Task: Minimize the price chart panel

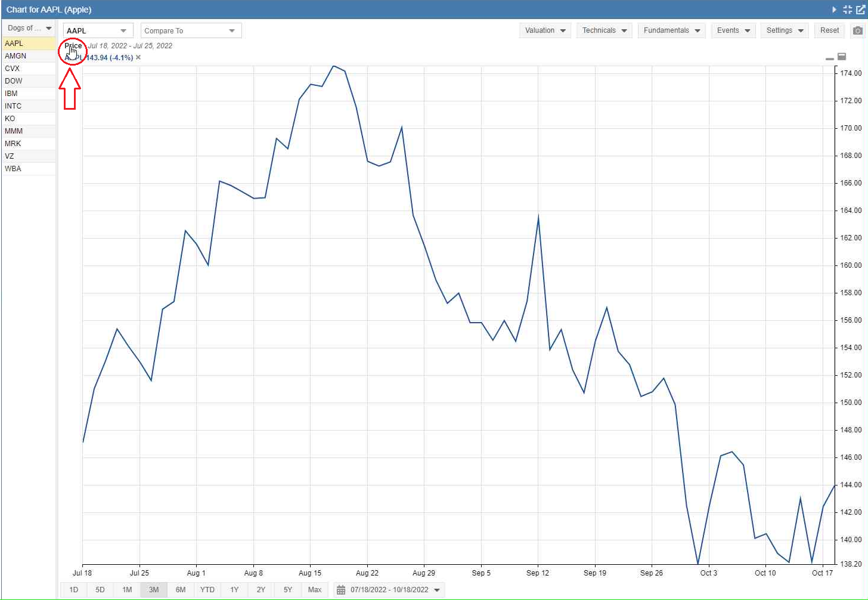Action: pyautogui.click(x=829, y=58)
